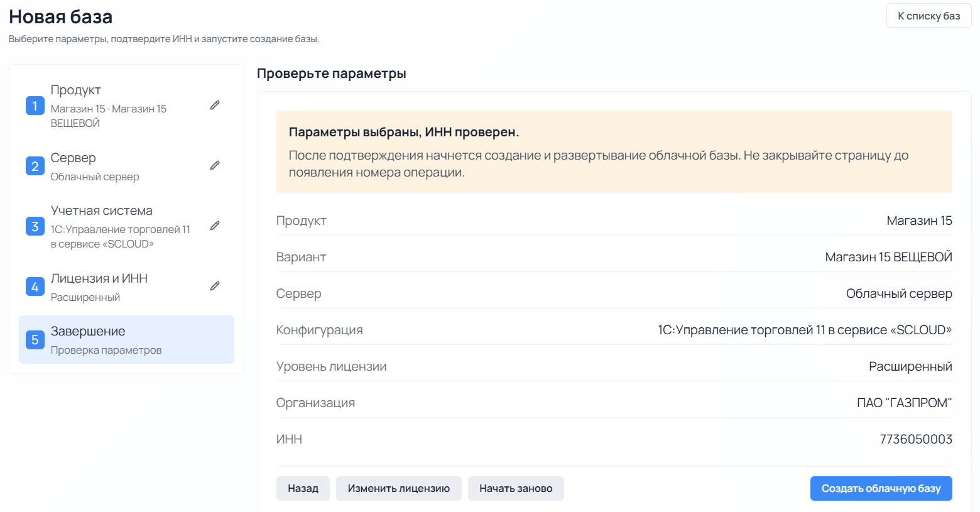Go back with the Назад button
The height and width of the screenshot is (512, 980).
303,488
